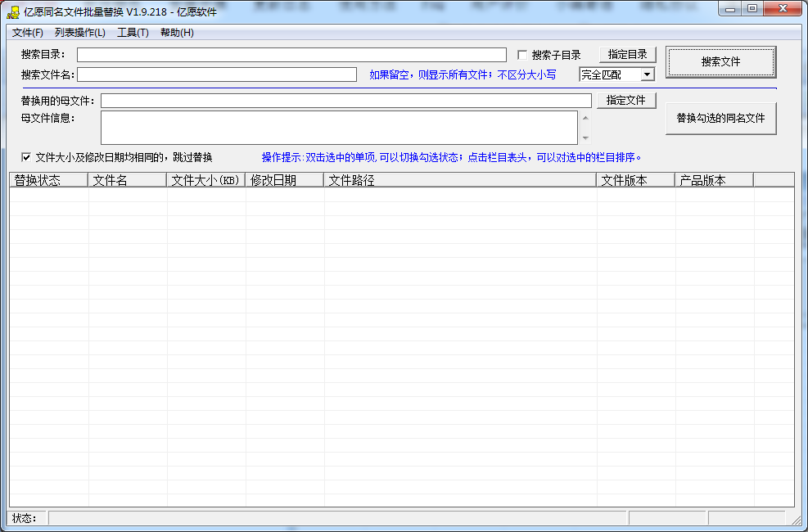Open the 帮助(H) menu
The width and height of the screenshot is (808, 532).
(177, 33)
